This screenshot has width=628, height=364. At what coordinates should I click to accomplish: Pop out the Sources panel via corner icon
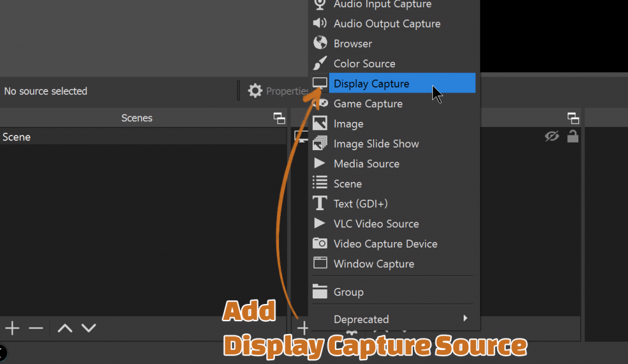click(573, 118)
